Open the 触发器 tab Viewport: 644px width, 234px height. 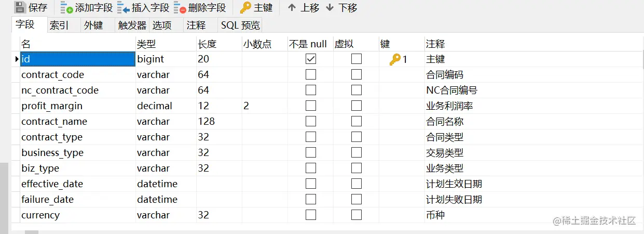[x=132, y=25]
